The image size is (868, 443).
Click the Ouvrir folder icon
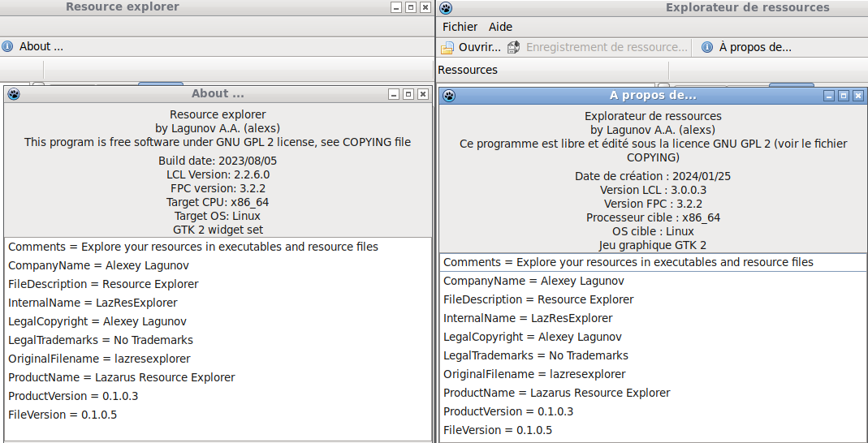pos(447,48)
